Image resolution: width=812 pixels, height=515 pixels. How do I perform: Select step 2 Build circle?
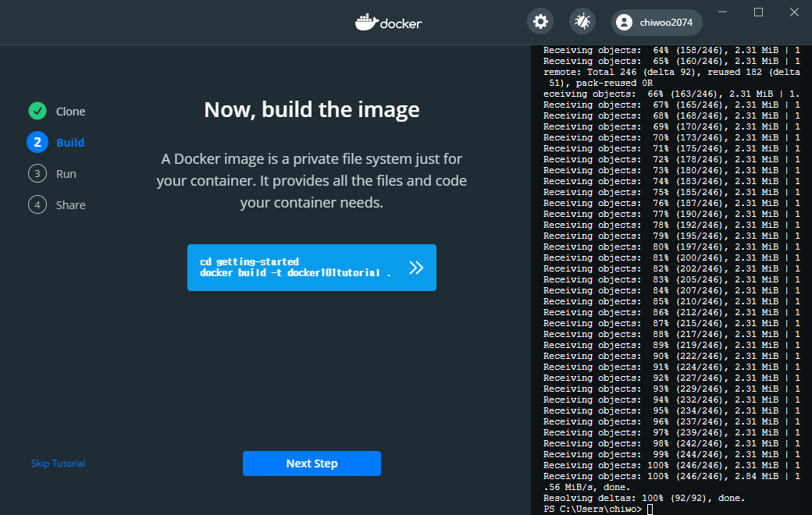point(37,142)
